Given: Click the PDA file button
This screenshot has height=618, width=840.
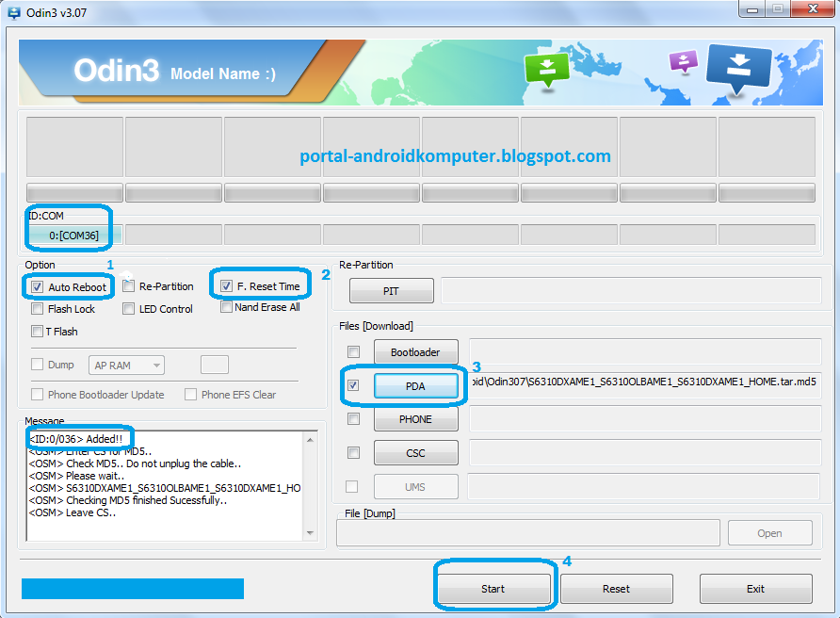Looking at the screenshot, I should point(415,386).
